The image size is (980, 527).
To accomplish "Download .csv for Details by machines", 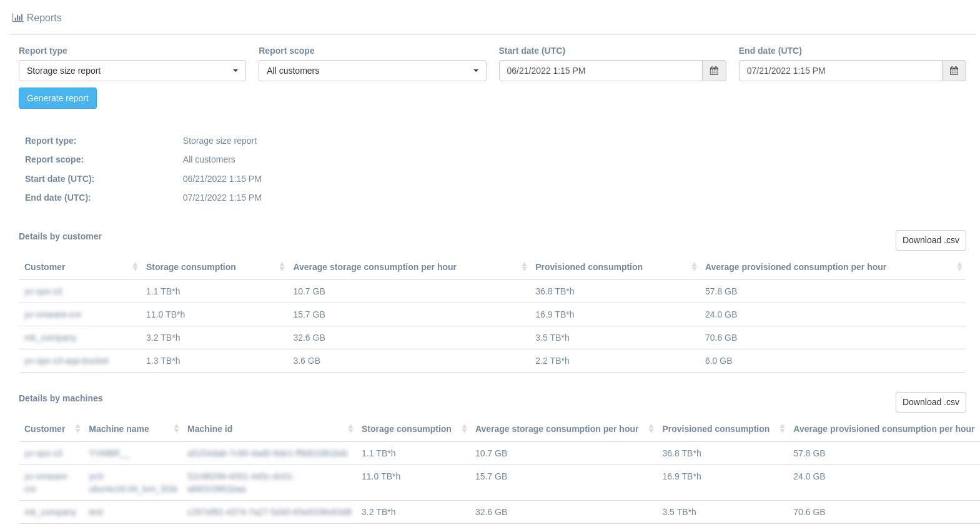I will pos(930,402).
